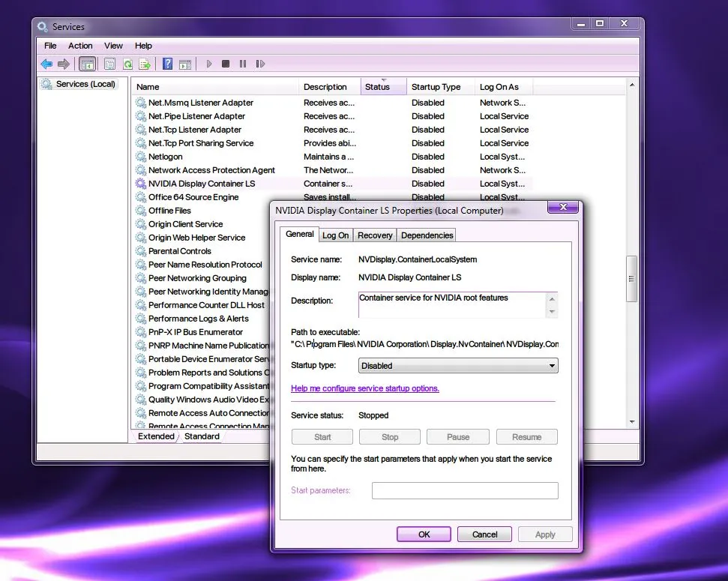Image resolution: width=728 pixels, height=581 pixels.
Task: Click the description box scroll-down arrow
Action: click(x=552, y=312)
